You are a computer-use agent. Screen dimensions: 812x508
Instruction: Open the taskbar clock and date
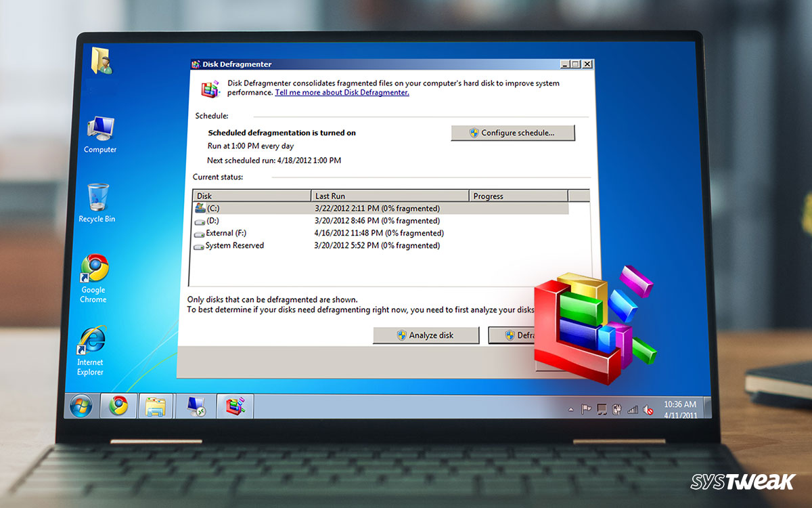click(x=679, y=409)
